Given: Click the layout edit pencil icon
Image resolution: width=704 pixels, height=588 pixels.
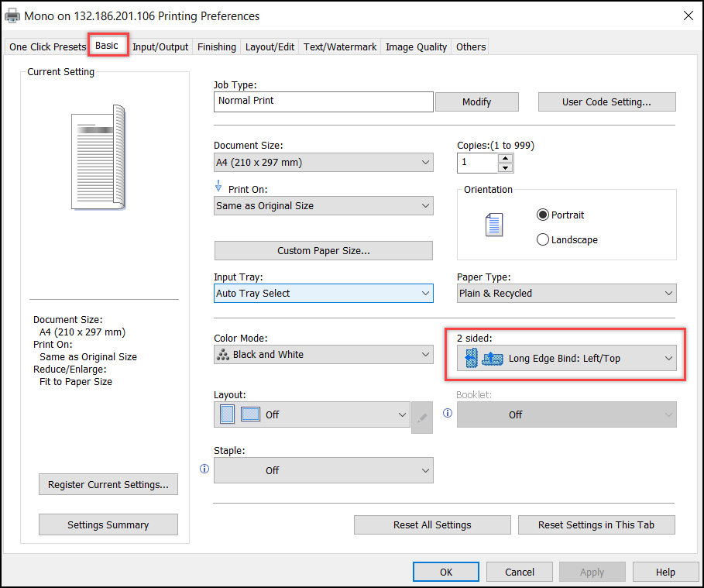Looking at the screenshot, I should 422,418.
